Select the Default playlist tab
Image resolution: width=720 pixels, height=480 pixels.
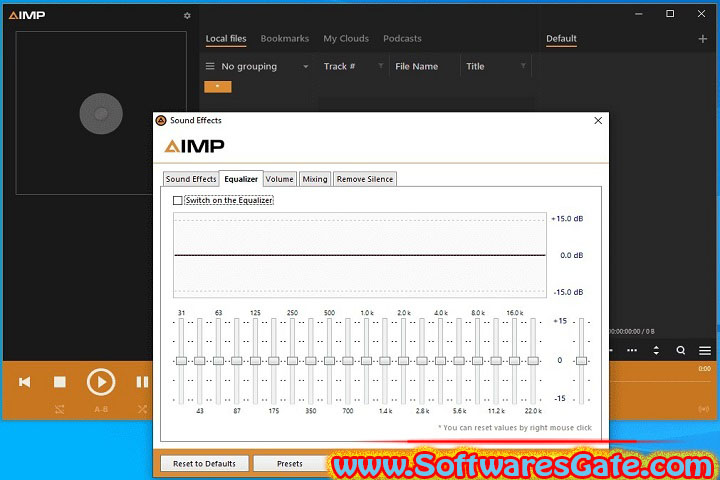tap(561, 39)
